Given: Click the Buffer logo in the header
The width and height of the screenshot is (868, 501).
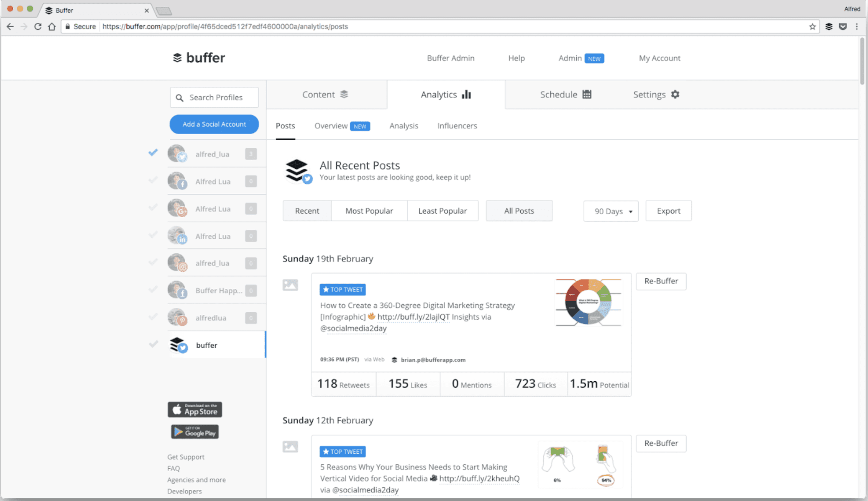Looking at the screenshot, I should (x=199, y=58).
